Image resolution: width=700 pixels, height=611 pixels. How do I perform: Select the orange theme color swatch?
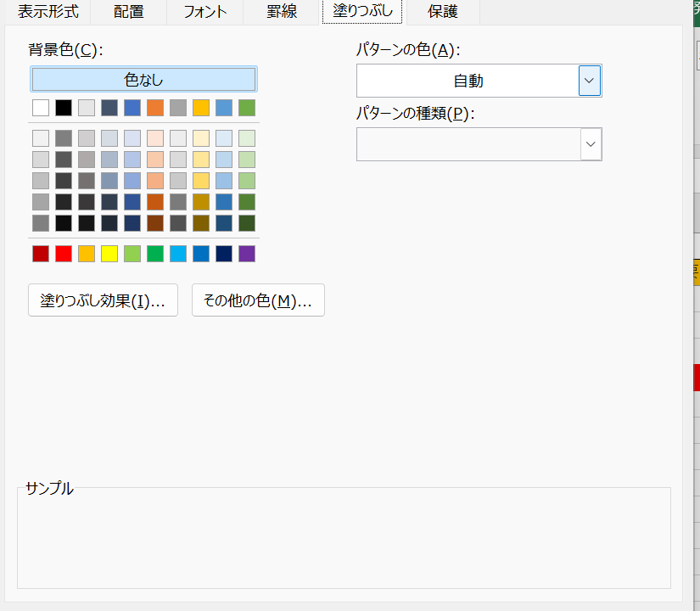click(x=154, y=108)
